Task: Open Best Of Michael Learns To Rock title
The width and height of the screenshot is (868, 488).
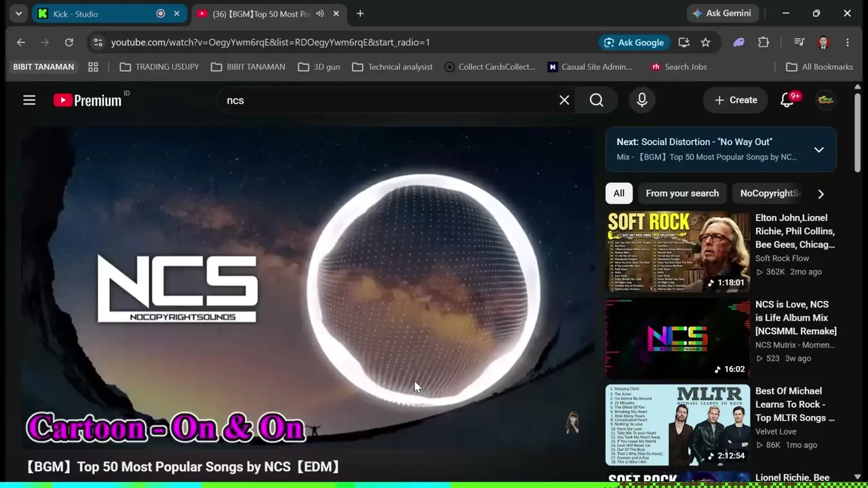Action: [x=795, y=405]
